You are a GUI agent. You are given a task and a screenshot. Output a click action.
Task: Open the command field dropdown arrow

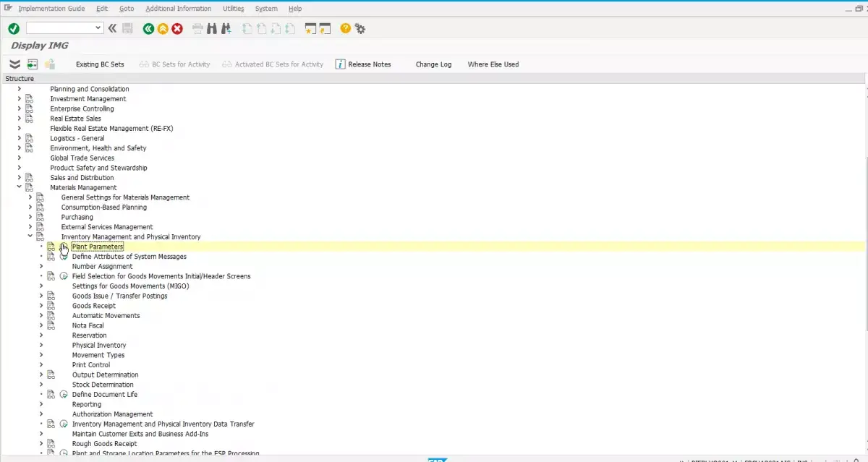(98, 28)
